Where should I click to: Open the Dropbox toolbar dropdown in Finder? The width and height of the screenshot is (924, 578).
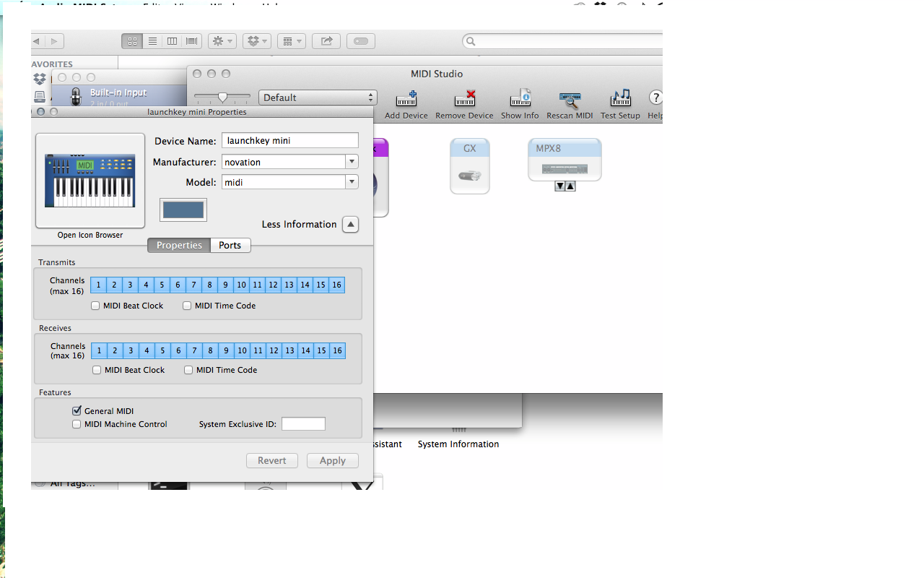[257, 41]
